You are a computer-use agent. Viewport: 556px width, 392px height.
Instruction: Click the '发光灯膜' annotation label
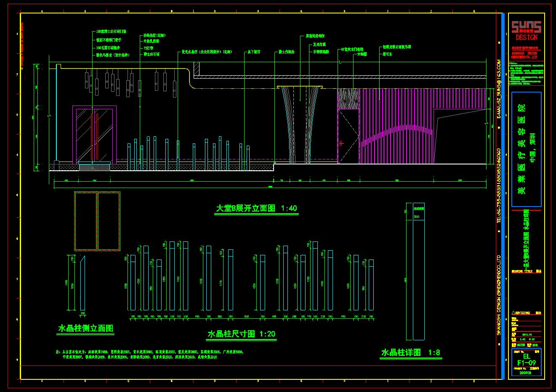coord(319,44)
